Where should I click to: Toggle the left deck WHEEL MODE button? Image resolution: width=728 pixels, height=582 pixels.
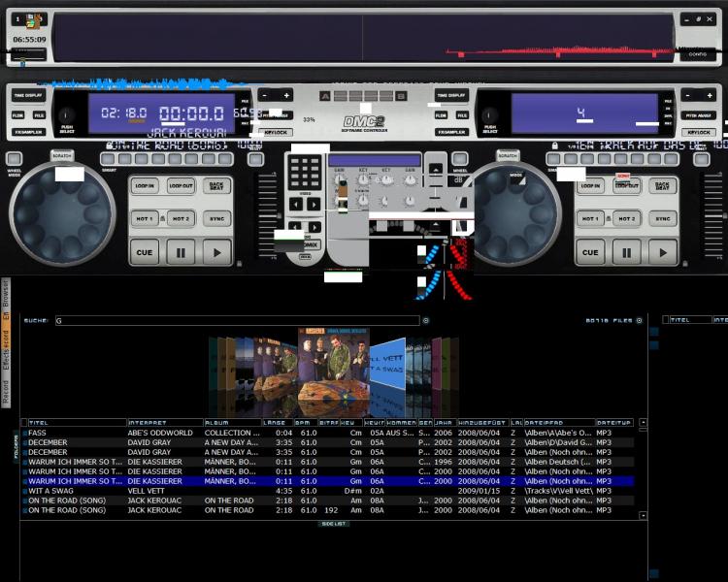pyautogui.click(x=14, y=159)
